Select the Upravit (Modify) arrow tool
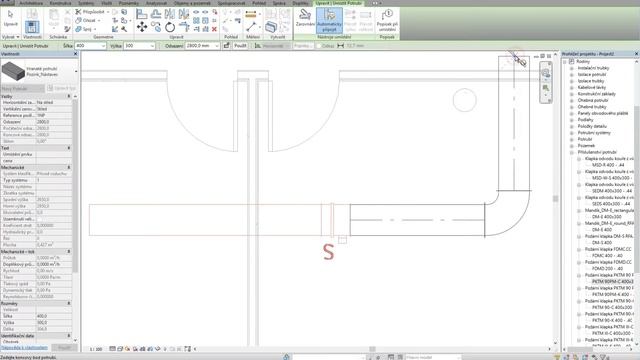 click(x=11, y=18)
